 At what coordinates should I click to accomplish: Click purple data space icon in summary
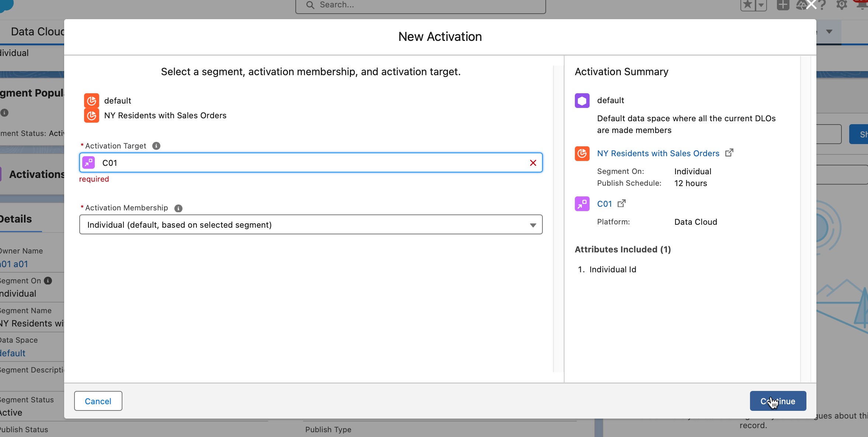(582, 101)
